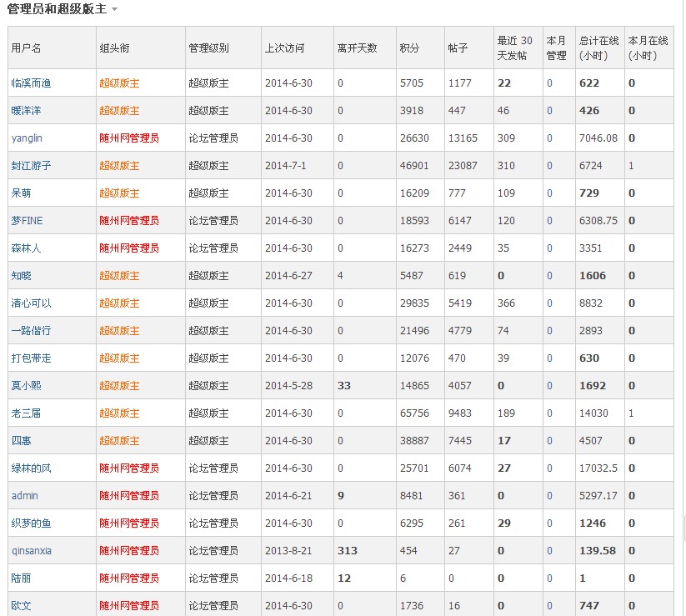Viewport: 686px width, 616px height.
Task: Click 超级版主 level in 知晓 row
Action: pyautogui.click(x=208, y=276)
